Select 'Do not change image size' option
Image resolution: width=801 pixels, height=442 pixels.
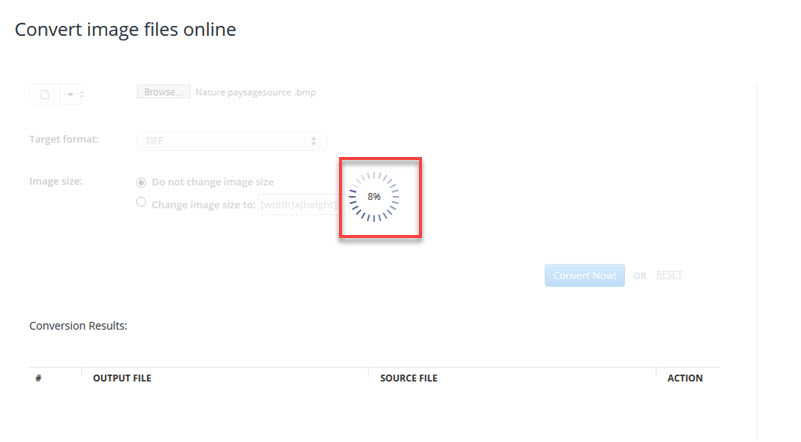(141, 182)
